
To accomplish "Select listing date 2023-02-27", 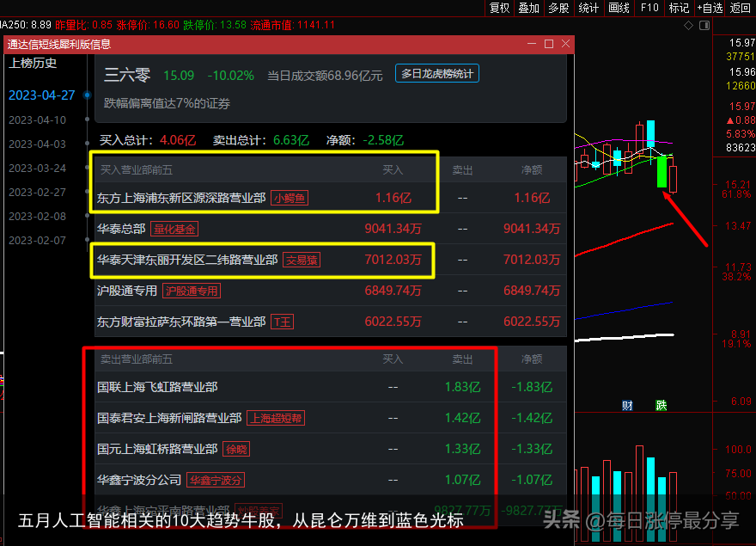I will coord(38,192).
